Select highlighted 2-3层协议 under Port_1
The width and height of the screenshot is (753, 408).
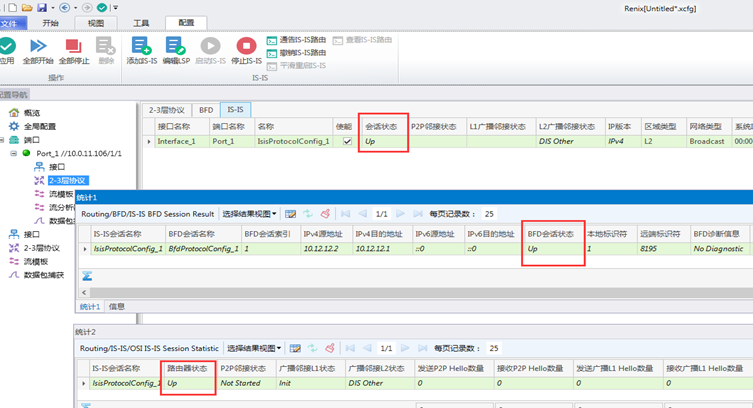[68, 180]
